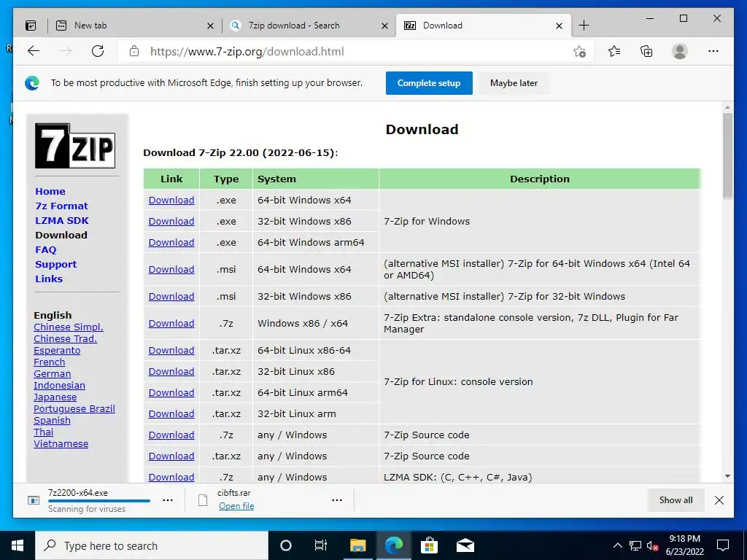Switch to 7zip download - Search tab
Viewport: 747px width, 560px height.
(x=309, y=26)
